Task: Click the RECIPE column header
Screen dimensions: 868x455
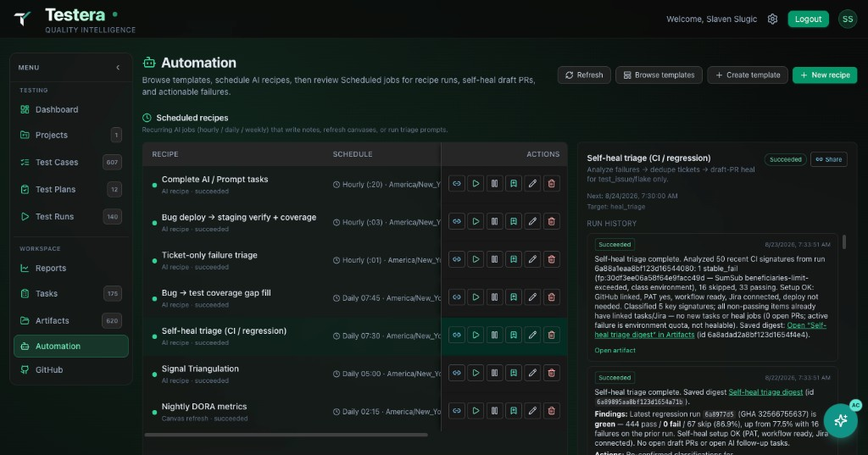Action: pyautogui.click(x=165, y=154)
